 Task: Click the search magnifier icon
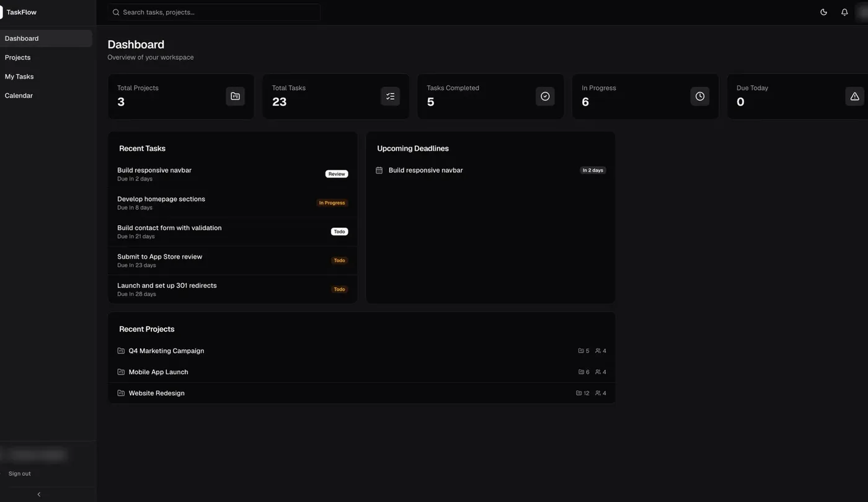point(116,12)
